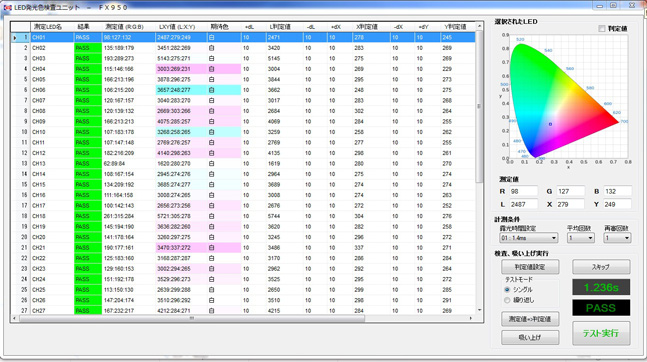Open the 再審回数 dropdown
Viewport: 647px width, 362px height.
(x=617, y=238)
